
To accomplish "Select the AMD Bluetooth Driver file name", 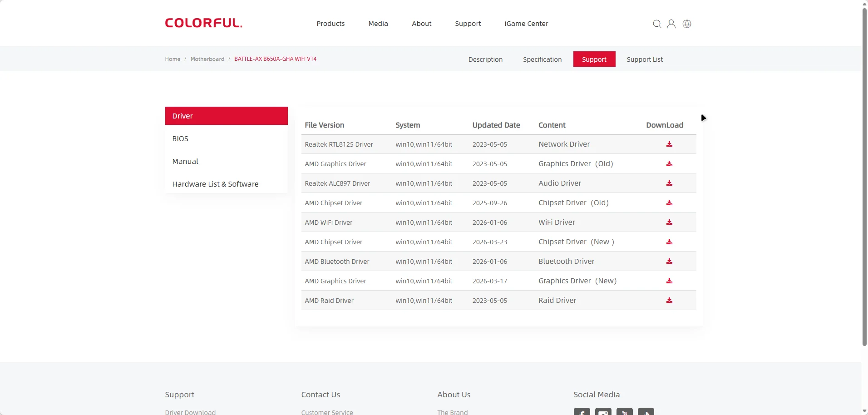I will [337, 262].
